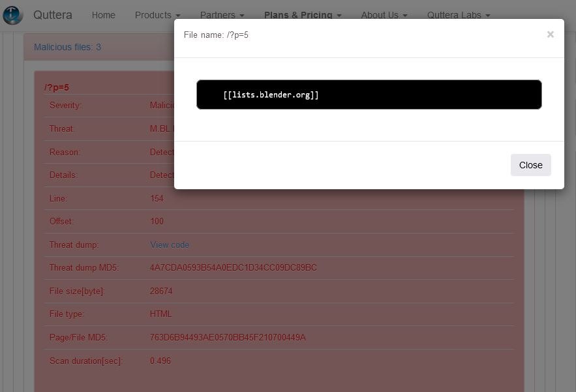
Task: Open the Quttera brand link
Action: click(x=53, y=15)
